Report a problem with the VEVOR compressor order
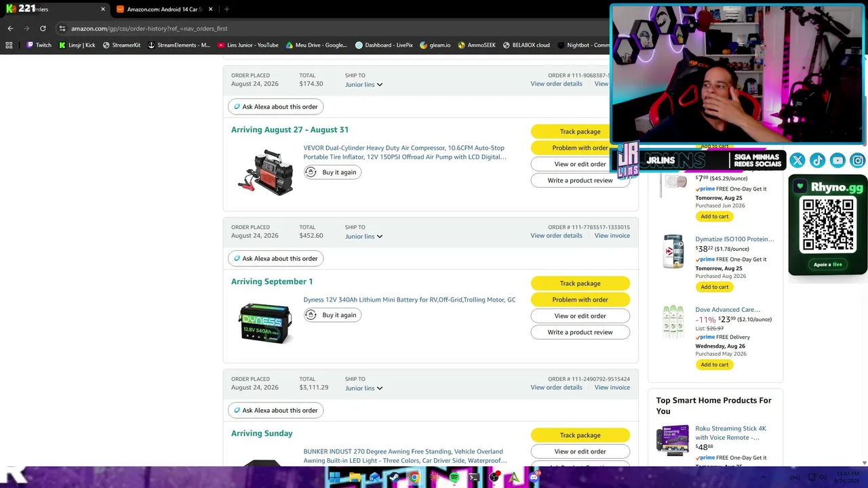 tap(580, 148)
